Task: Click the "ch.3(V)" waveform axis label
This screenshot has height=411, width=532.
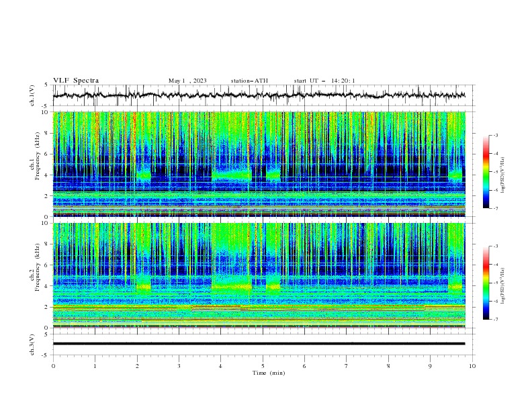Action: (x=32, y=345)
